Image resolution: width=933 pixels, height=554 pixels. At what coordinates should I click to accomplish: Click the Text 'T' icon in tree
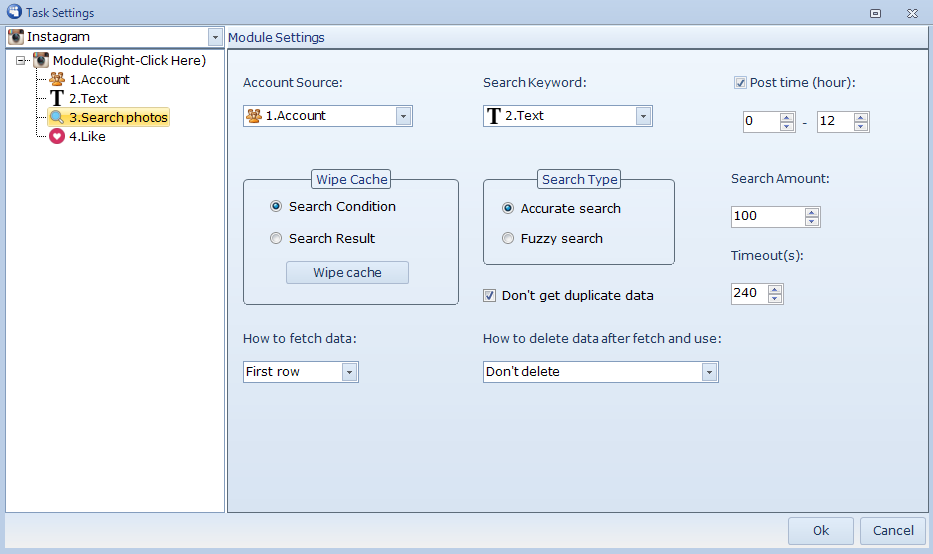coord(57,99)
